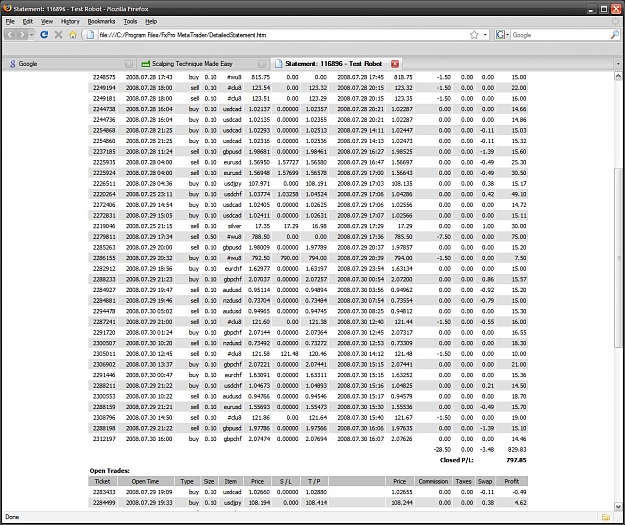This screenshot has width=625, height=525.
Task: Switch to the Google tab
Action: 69,64
